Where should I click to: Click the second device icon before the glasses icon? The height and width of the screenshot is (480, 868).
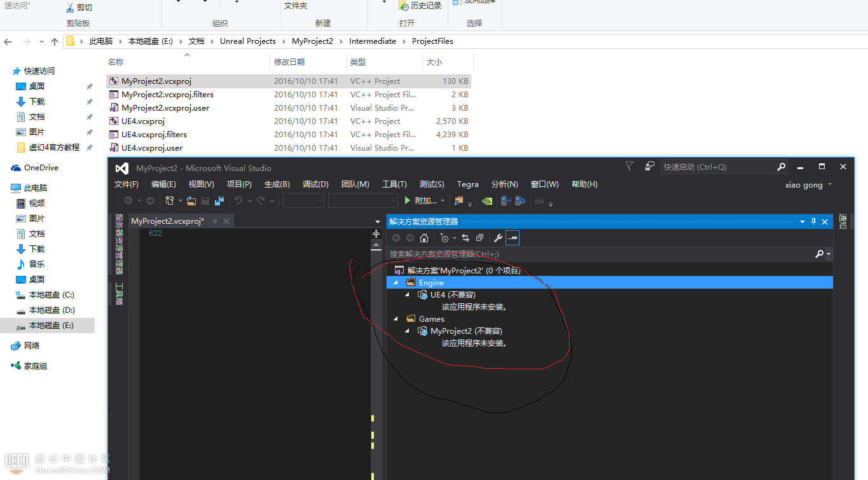point(520,201)
